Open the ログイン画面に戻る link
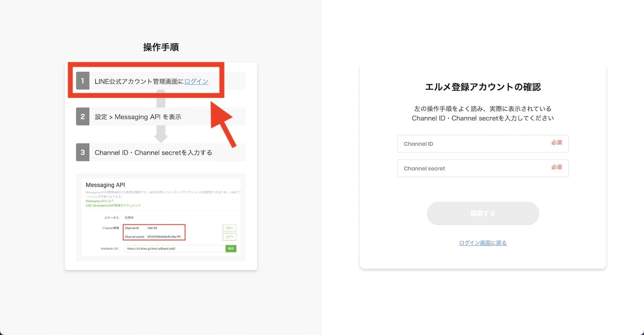This screenshot has height=335, width=644. coord(483,243)
